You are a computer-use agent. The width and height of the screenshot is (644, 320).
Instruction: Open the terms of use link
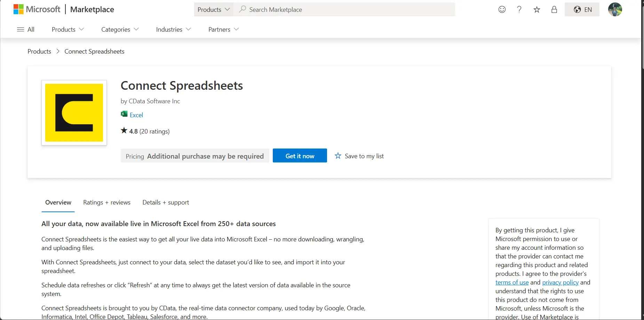tap(512, 282)
